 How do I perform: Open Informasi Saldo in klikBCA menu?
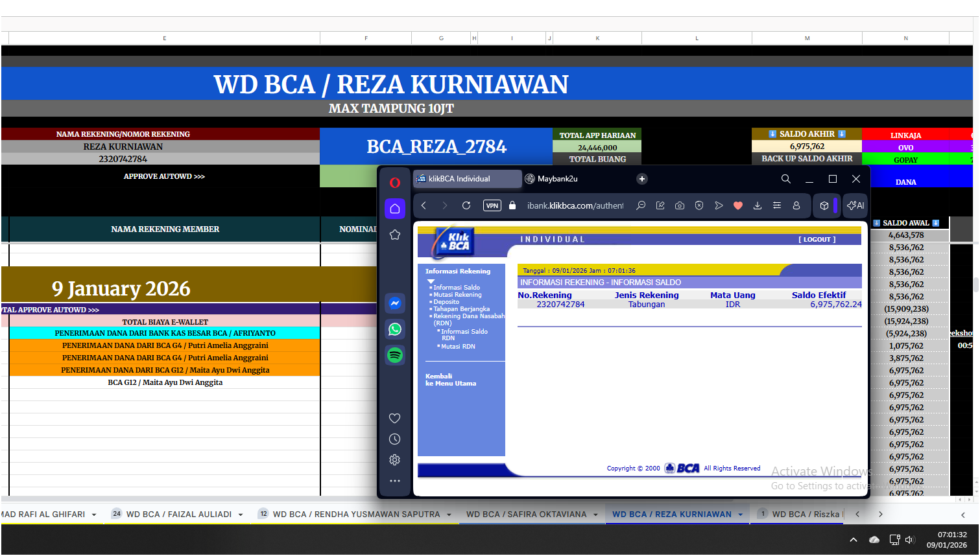pyautogui.click(x=457, y=288)
